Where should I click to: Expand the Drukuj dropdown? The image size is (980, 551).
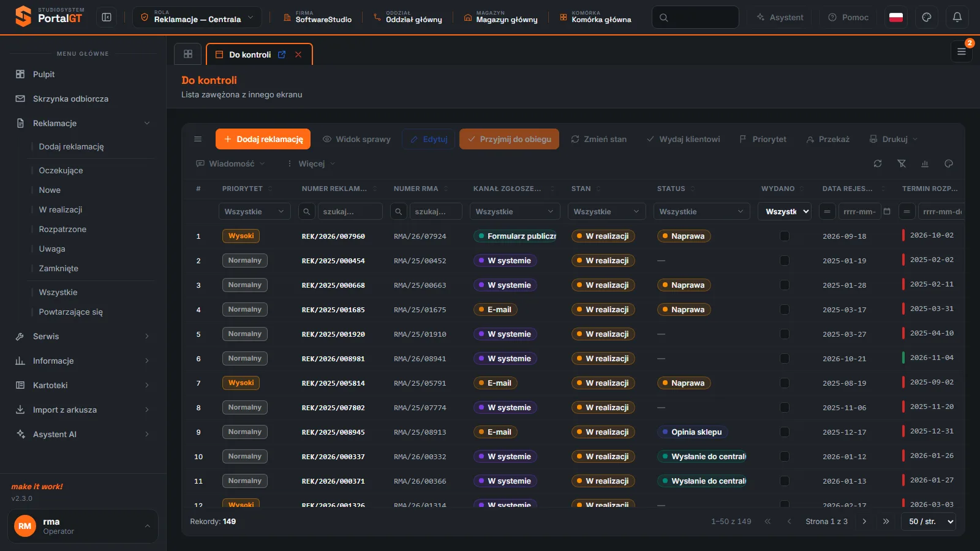[894, 139]
